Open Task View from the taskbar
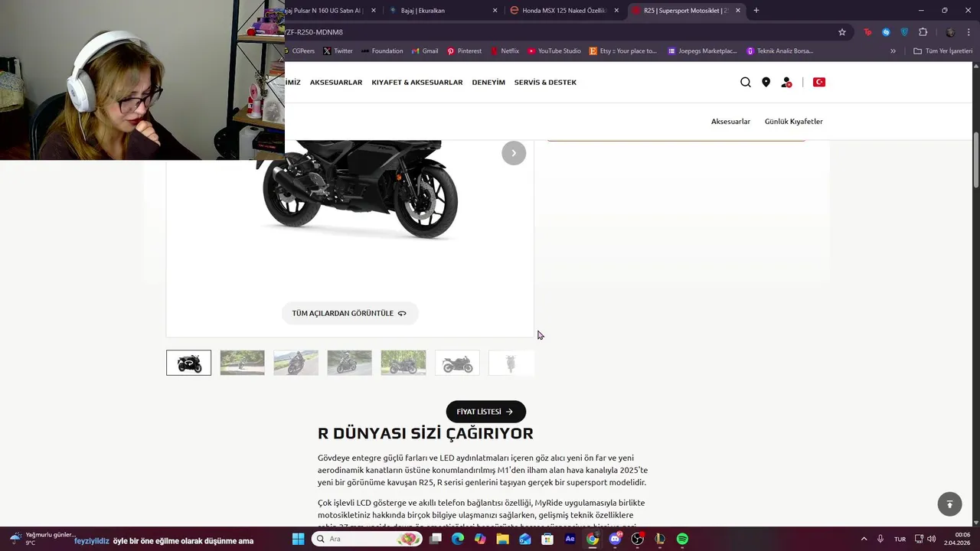This screenshot has width=980, height=551. [436, 539]
